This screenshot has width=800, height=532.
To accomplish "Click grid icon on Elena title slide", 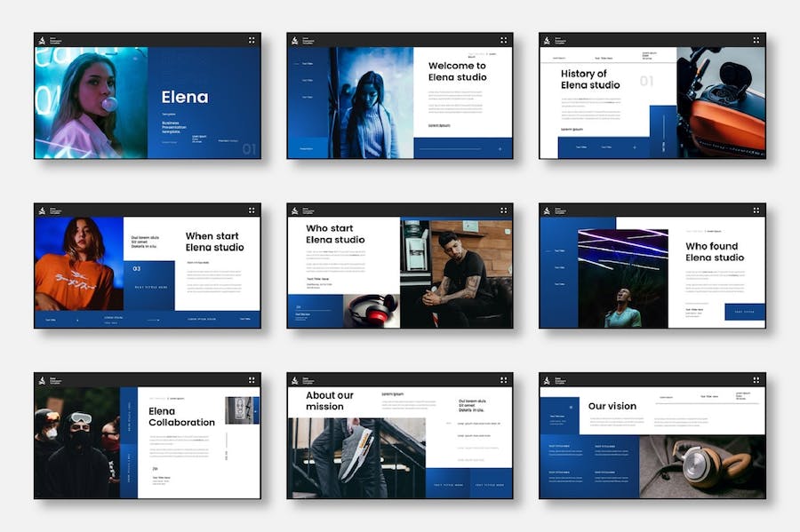I will (x=252, y=40).
